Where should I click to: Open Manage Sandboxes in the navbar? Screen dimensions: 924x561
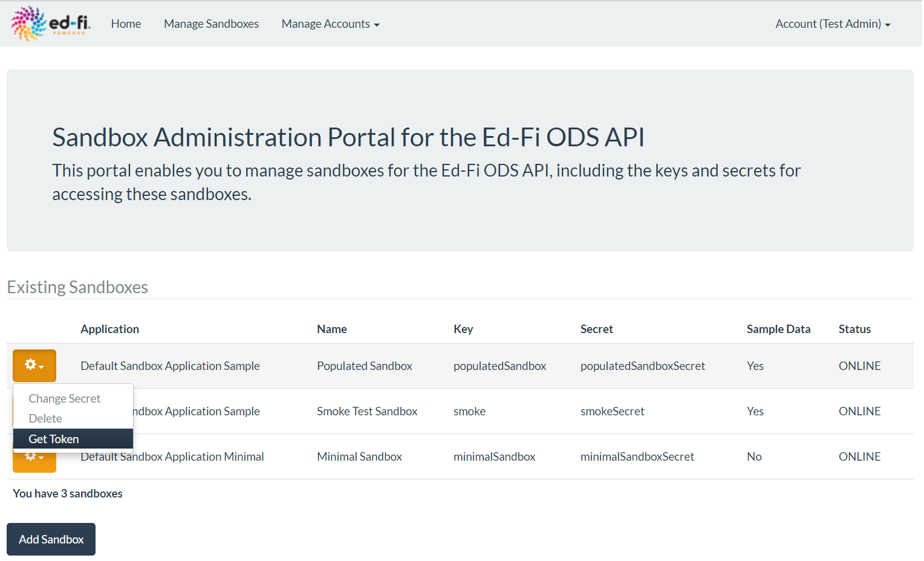pyautogui.click(x=211, y=24)
